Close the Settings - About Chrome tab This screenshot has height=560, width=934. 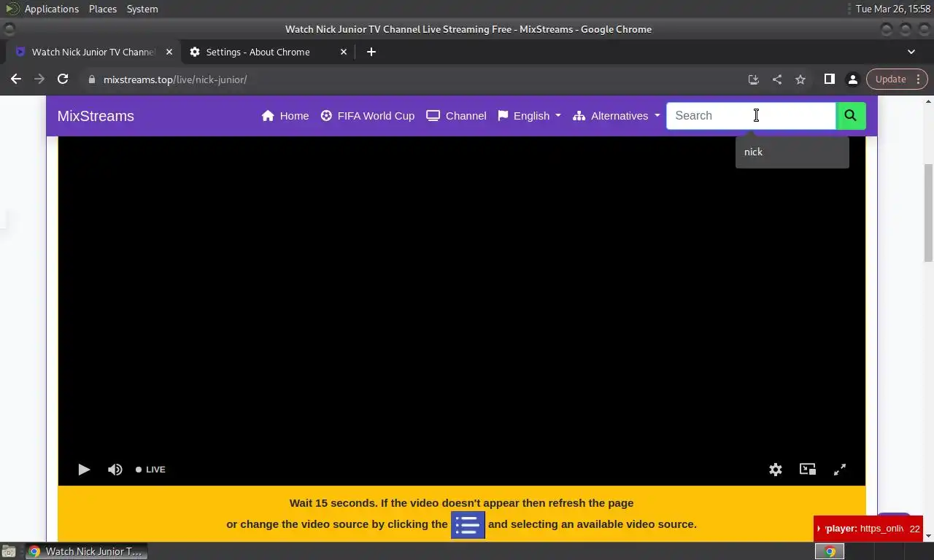click(x=344, y=52)
